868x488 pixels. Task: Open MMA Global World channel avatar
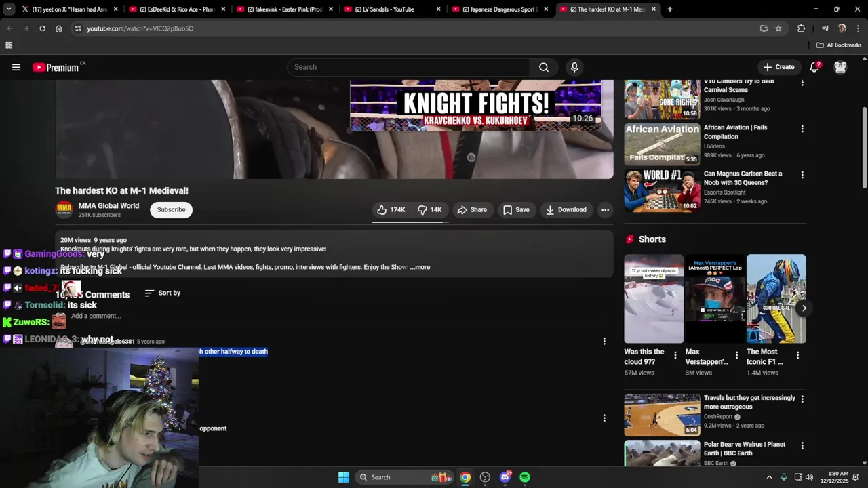(x=64, y=209)
